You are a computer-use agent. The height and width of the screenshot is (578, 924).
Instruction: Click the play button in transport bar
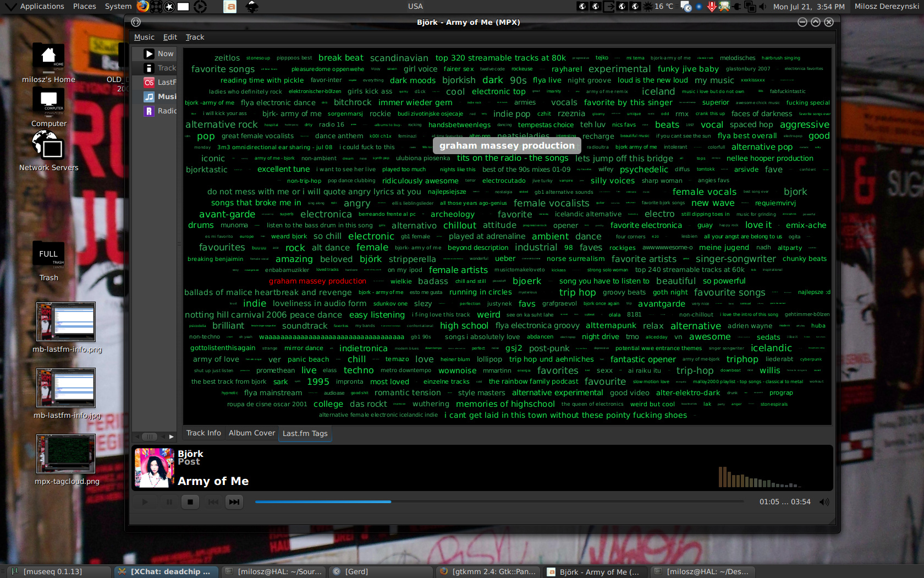point(145,501)
